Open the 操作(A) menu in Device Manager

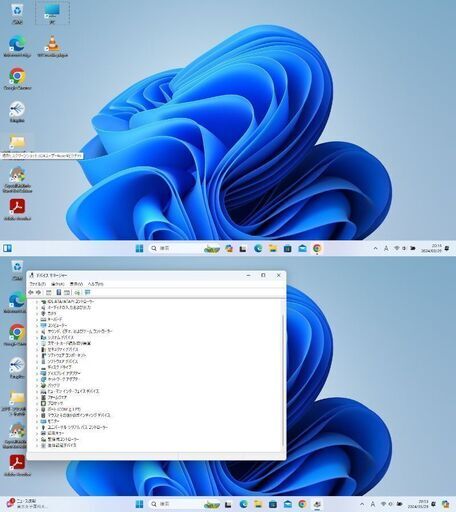[x=58, y=284]
